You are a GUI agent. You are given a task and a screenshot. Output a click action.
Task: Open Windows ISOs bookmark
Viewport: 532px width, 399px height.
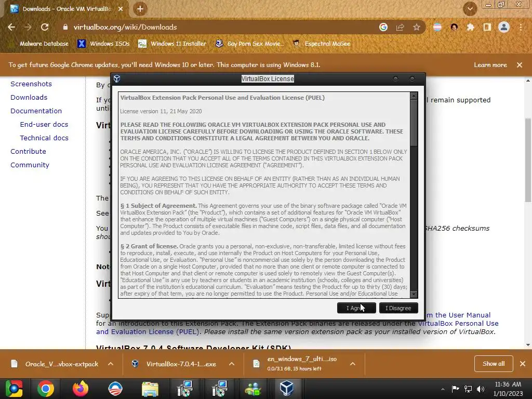(103, 44)
